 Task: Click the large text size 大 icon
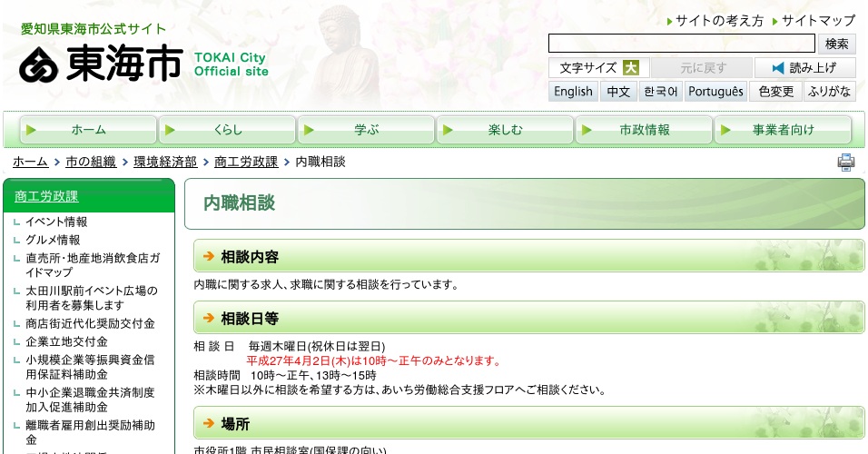(x=630, y=68)
